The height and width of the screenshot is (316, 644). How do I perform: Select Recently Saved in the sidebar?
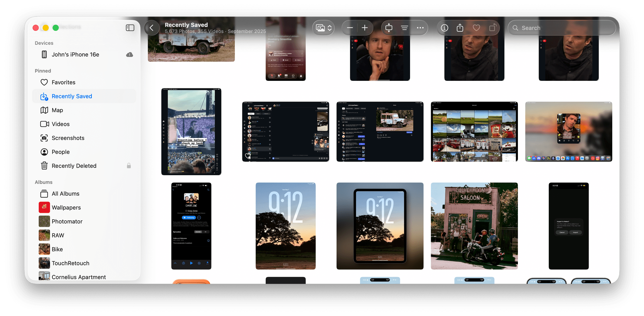point(84,96)
